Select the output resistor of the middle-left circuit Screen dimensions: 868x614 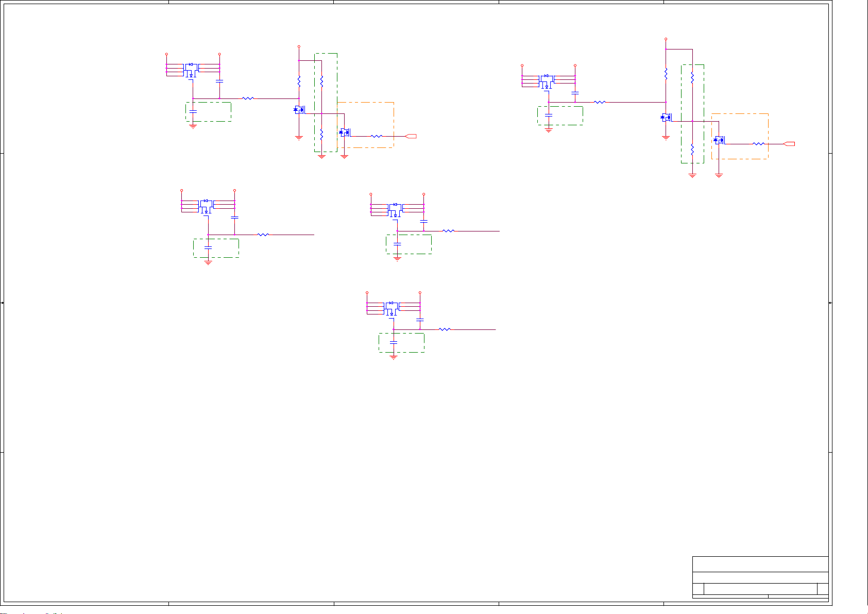pos(263,235)
